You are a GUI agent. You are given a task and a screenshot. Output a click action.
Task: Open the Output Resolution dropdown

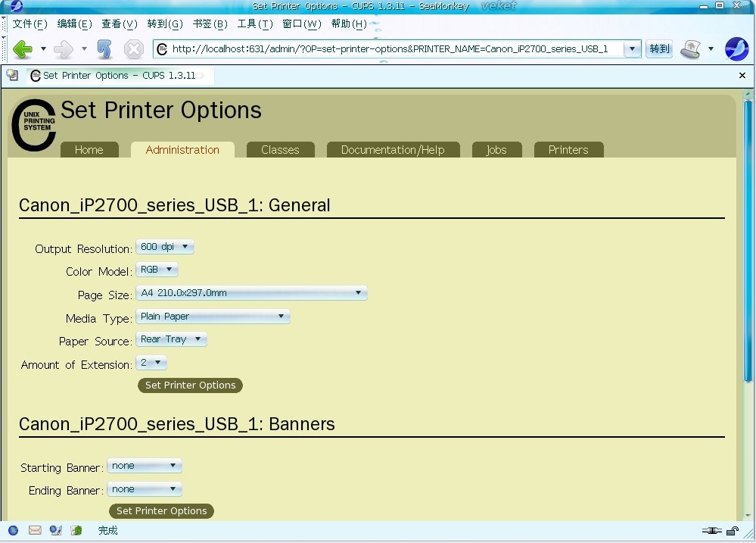click(x=165, y=247)
